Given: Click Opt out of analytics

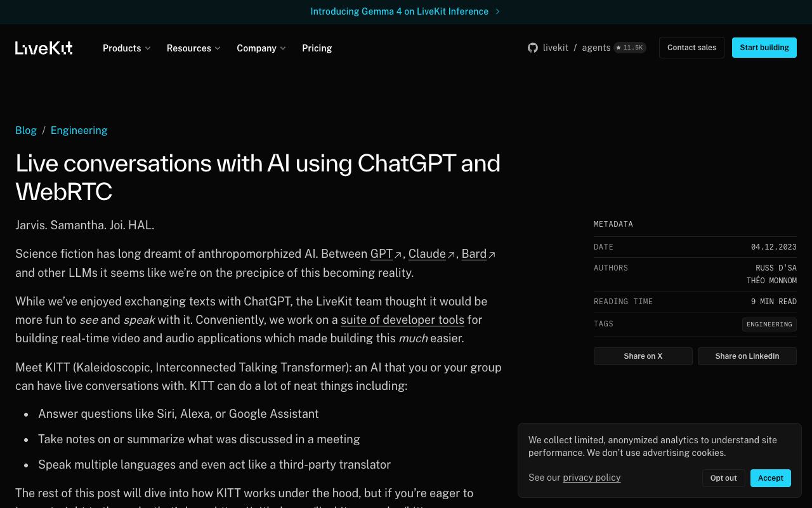Looking at the screenshot, I should [x=724, y=478].
